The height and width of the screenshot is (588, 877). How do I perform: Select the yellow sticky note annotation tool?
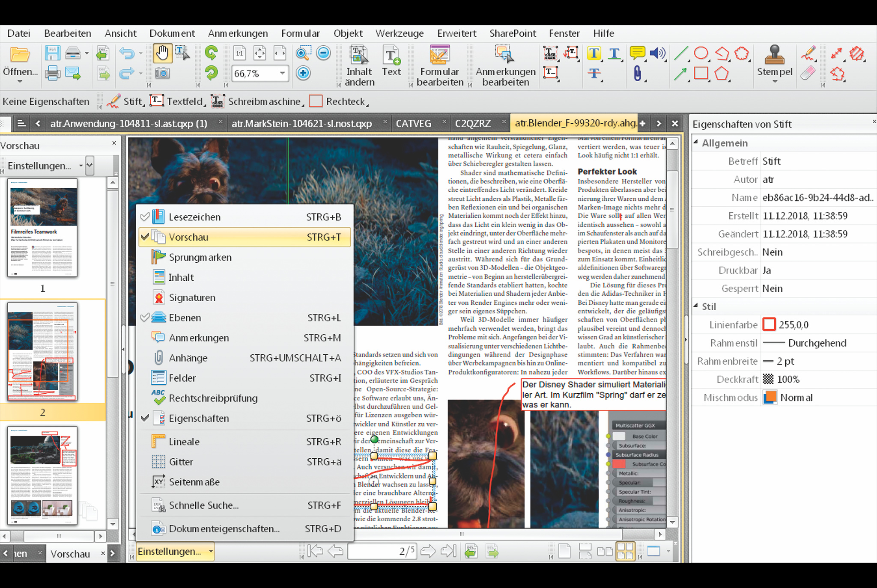pos(637,53)
